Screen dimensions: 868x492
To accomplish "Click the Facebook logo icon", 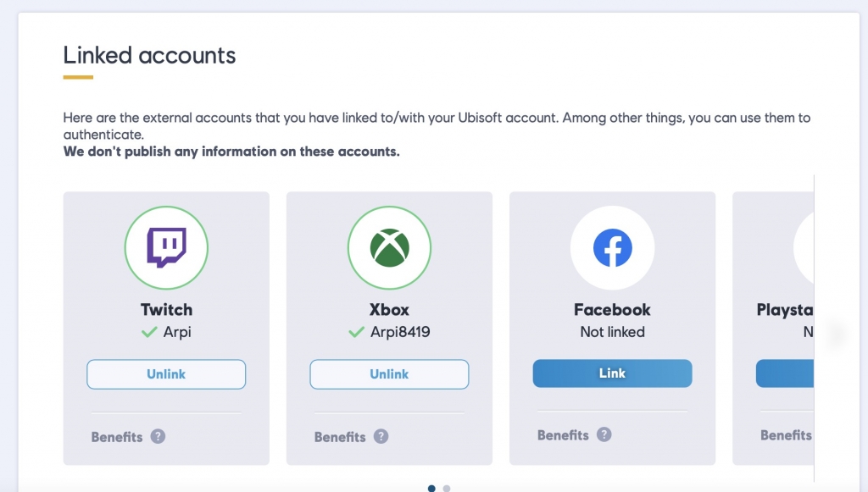I will tap(612, 248).
